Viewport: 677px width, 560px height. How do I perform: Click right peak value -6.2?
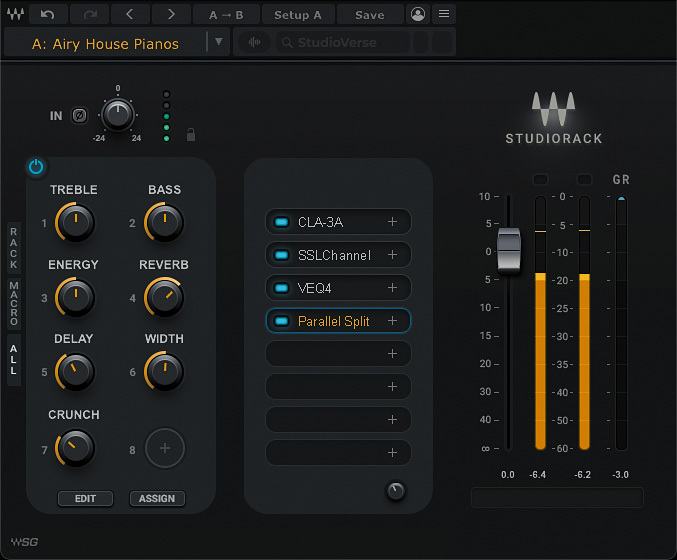click(x=582, y=475)
